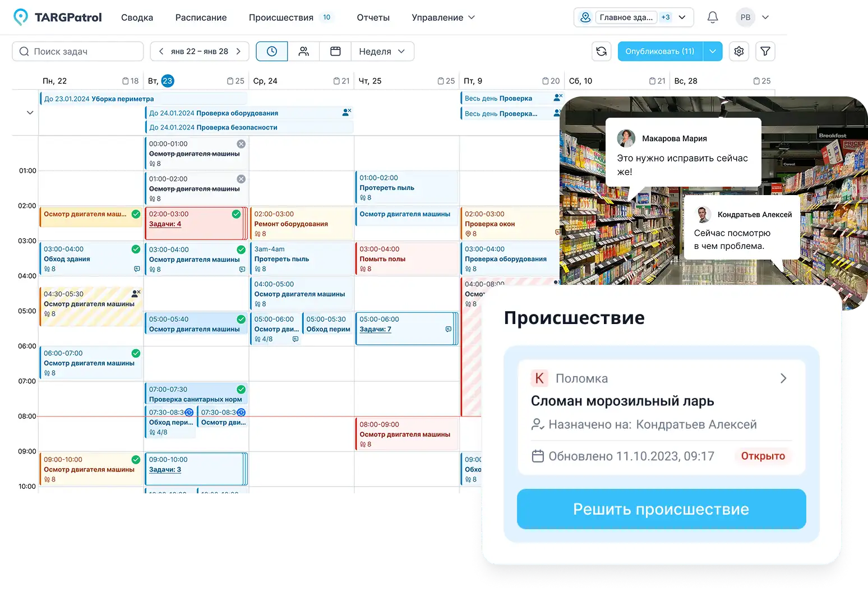Image resolution: width=868 pixels, height=592 pixels.
Task: Refresh the schedule
Action: point(602,51)
